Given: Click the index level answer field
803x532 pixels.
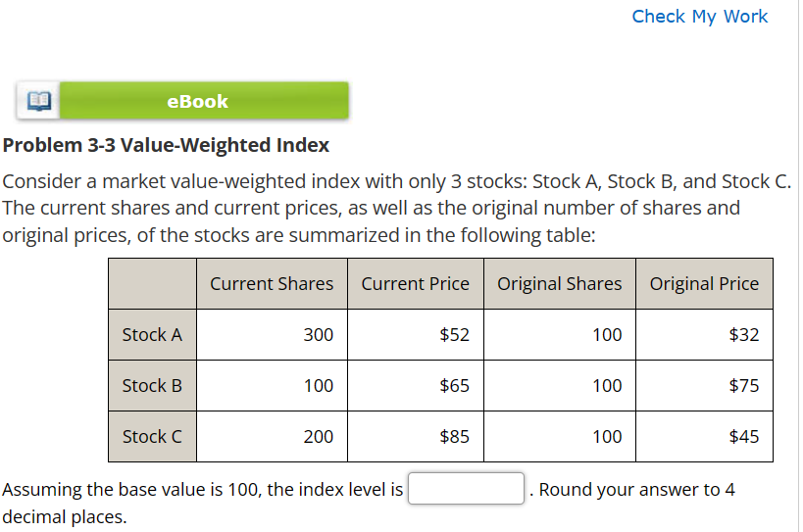Looking at the screenshot, I should click(x=466, y=489).
